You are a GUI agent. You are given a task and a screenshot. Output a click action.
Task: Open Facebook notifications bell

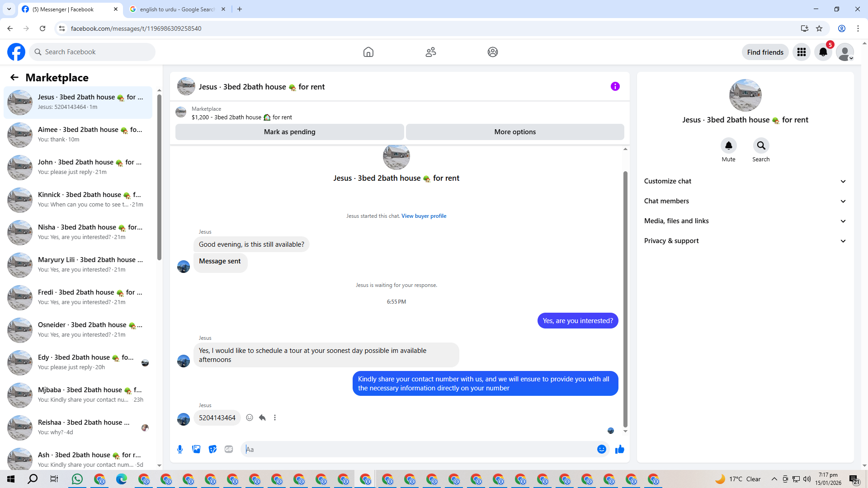click(823, 52)
